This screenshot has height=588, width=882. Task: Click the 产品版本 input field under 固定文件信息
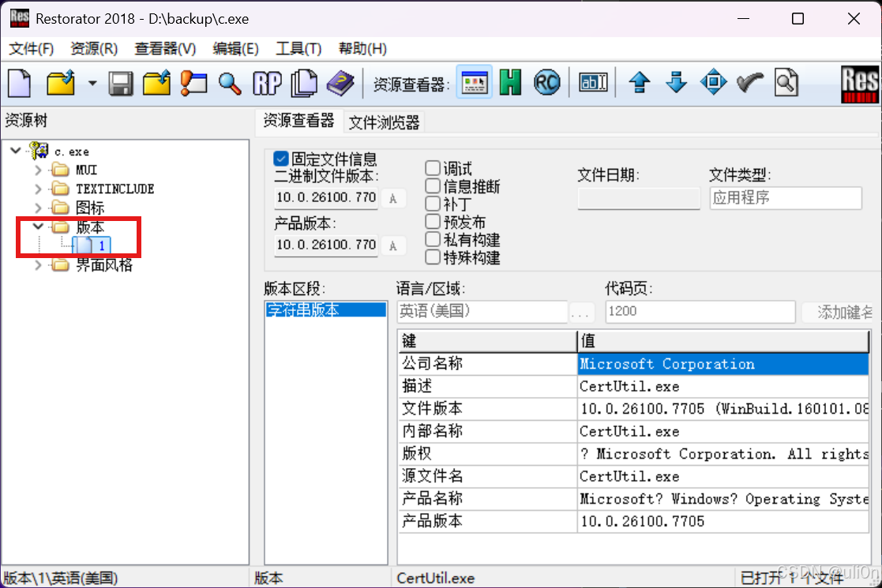[326, 245]
